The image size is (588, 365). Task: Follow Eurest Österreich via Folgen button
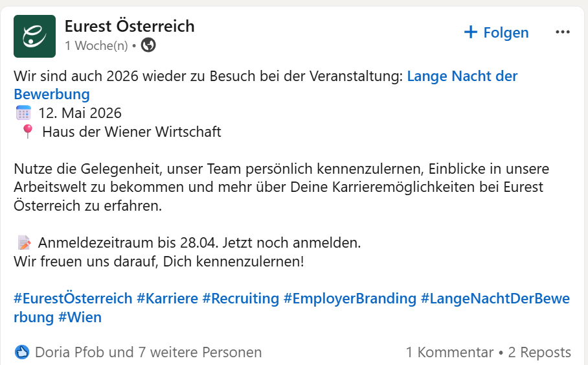496,32
